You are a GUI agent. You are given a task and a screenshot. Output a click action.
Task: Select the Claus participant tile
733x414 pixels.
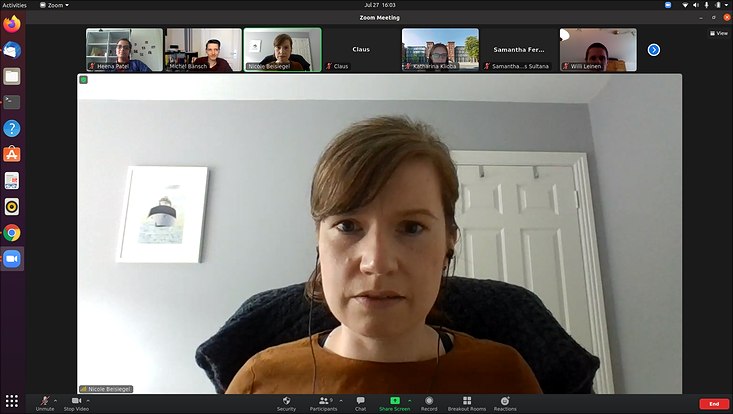tap(361, 50)
